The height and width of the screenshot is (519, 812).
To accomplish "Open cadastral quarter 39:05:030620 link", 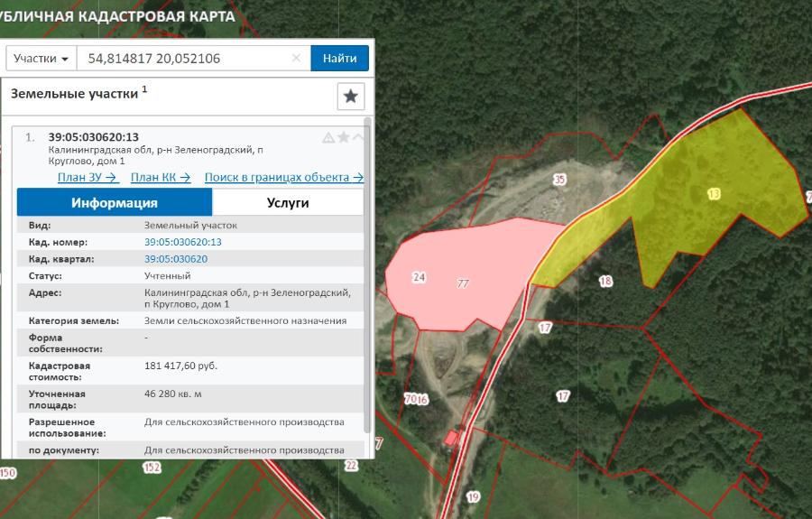I will 175,259.
